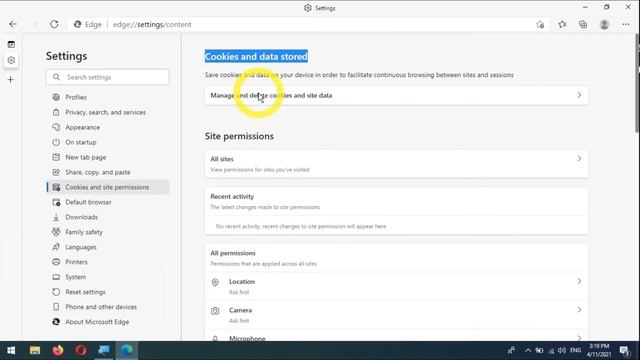The width and height of the screenshot is (640, 360).
Task: Launch Firefox from the taskbar
Action: click(58, 350)
